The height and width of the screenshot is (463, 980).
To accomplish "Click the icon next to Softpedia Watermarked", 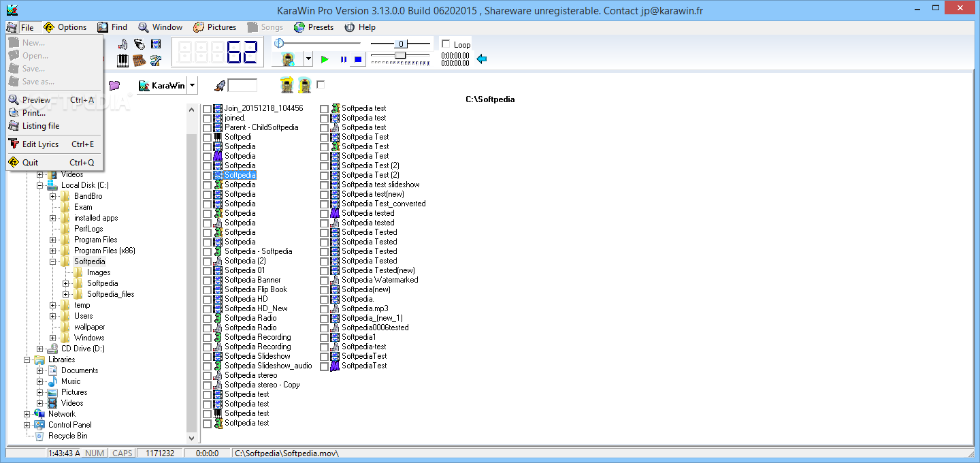I will click(335, 280).
